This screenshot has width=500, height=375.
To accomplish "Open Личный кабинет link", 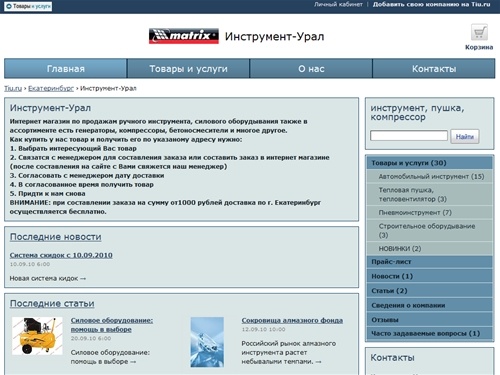I will [x=338, y=4].
